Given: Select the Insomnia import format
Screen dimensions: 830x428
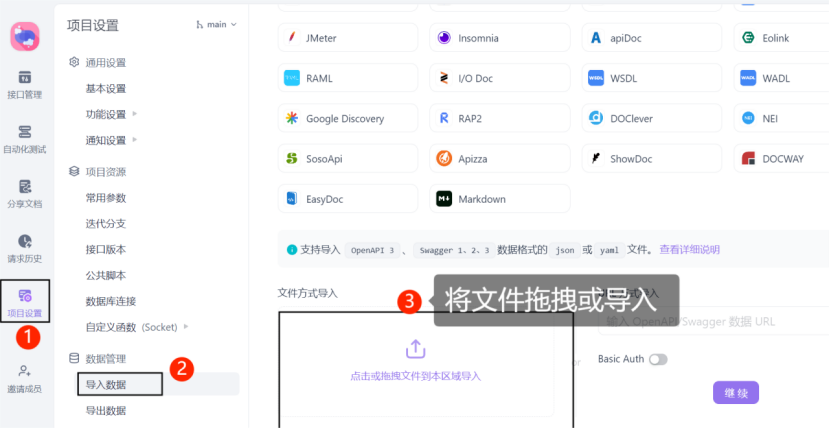Looking at the screenshot, I should [500, 38].
